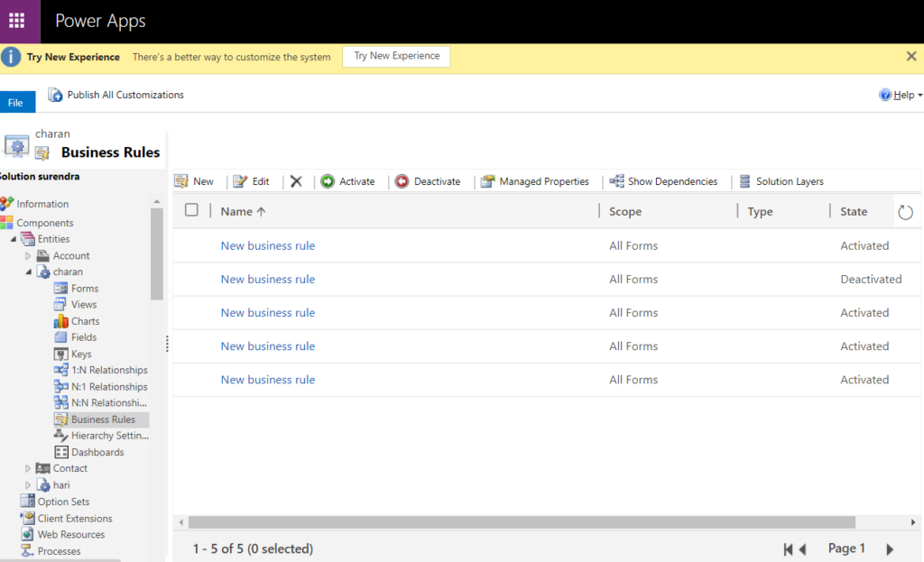Expand the Contact entity node
Image resolution: width=924 pixels, height=562 pixels.
(x=28, y=468)
